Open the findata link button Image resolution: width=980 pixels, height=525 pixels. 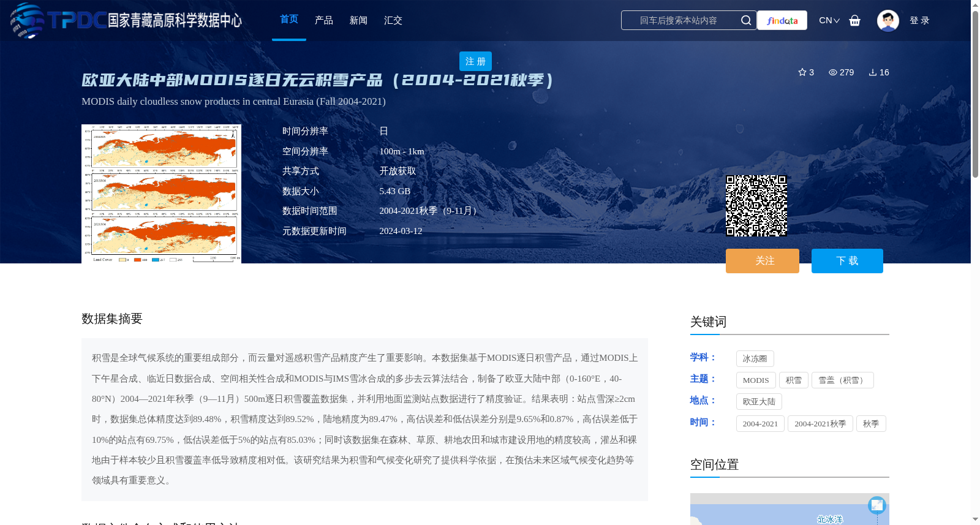click(782, 20)
